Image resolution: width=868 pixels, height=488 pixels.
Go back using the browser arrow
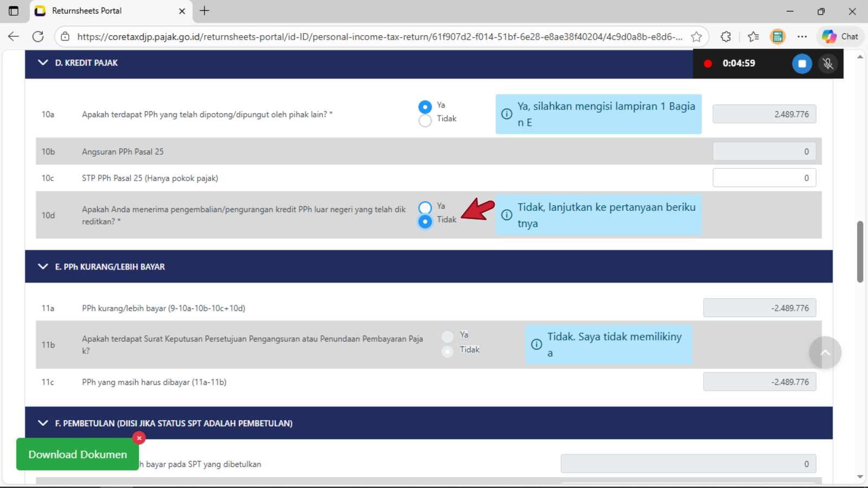(x=14, y=36)
